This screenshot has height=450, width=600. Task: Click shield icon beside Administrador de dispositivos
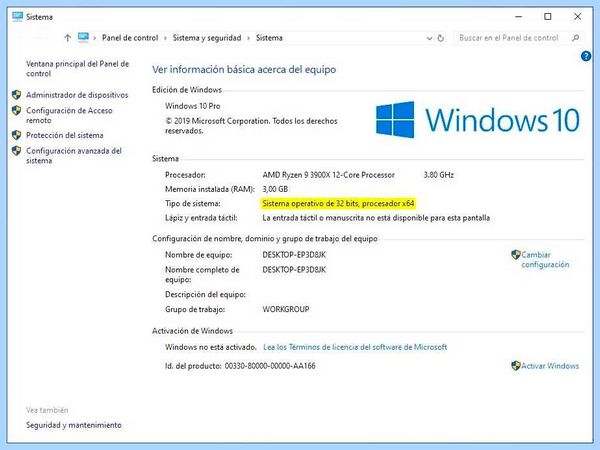pyautogui.click(x=16, y=95)
